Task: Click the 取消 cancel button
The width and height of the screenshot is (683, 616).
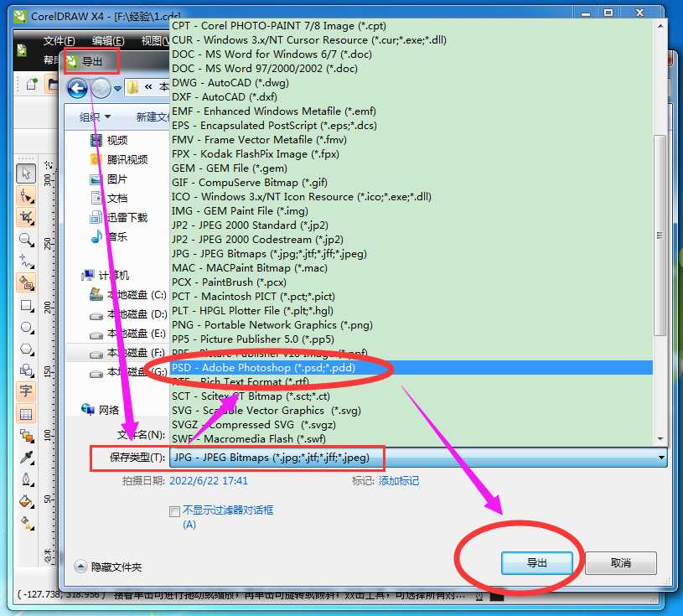Action: [621, 563]
